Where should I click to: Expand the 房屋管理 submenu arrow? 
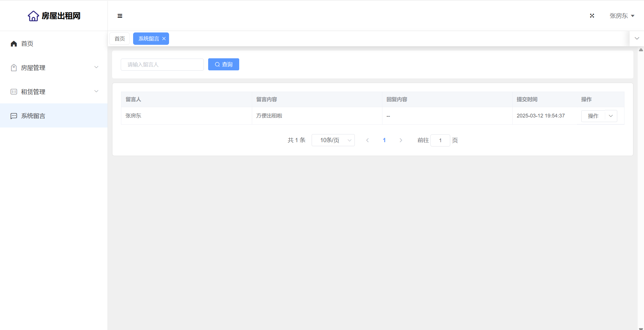click(96, 67)
